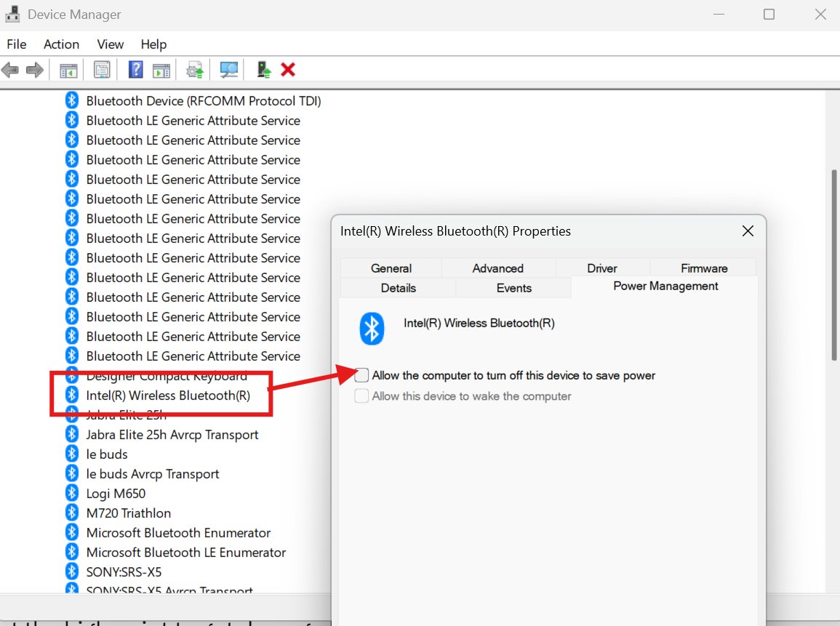Click the Bluetooth icon next to le buds
Image resolution: width=840 pixels, height=626 pixels.
[72, 454]
